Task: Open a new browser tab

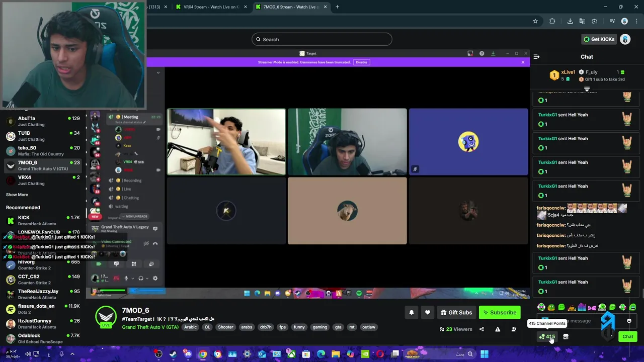Action: tap(337, 7)
